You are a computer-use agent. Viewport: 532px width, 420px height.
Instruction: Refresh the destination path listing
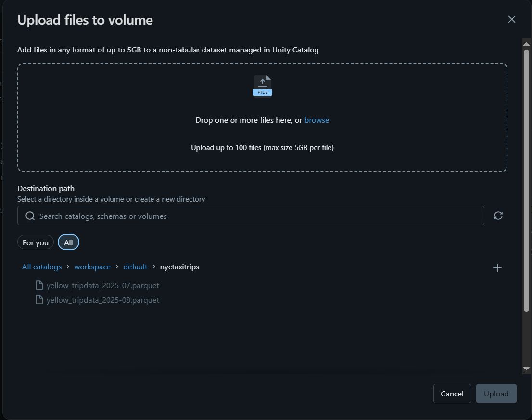click(498, 216)
